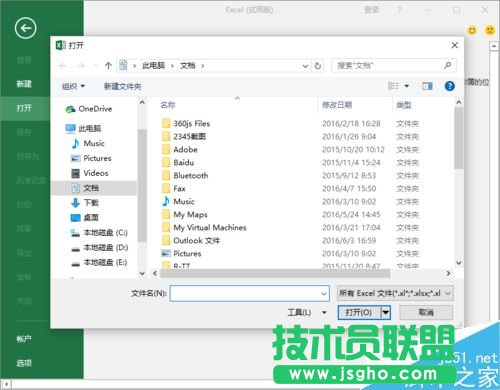Click 此电脑 in the address breadcrumb
500x390 pixels.
(x=154, y=66)
